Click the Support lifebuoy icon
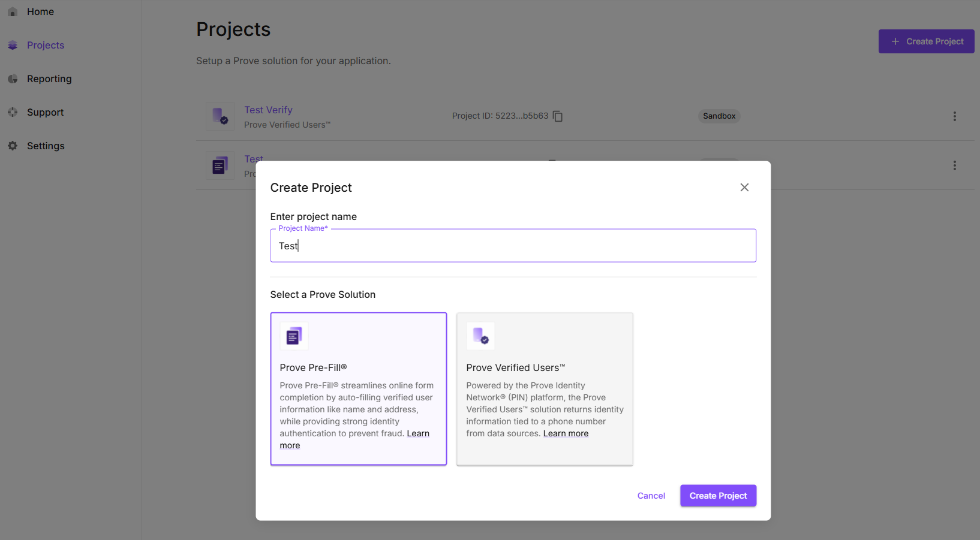Viewport: 980px width, 540px height. 13,113
